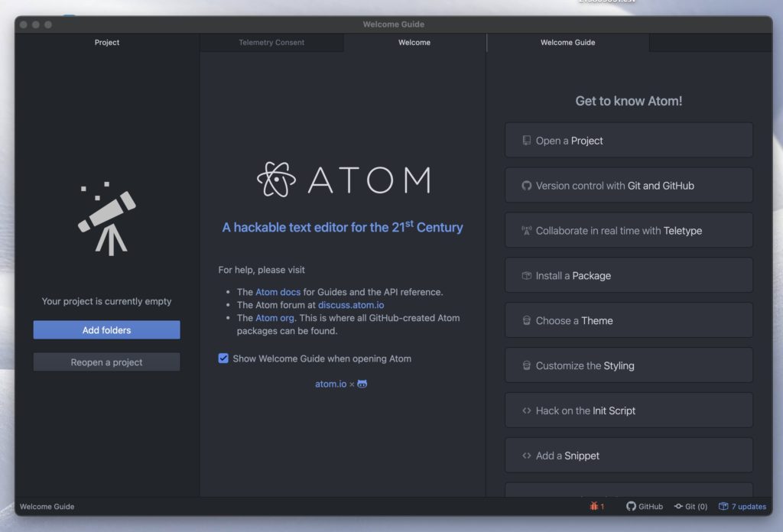
Task: Click the Teletype radio tower icon
Action: point(526,231)
